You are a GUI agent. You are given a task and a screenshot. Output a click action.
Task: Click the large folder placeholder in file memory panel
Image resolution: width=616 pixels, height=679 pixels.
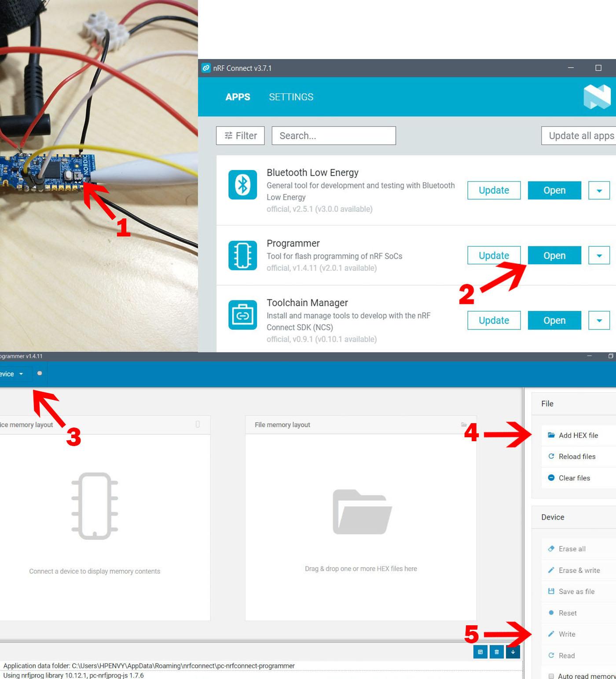pyautogui.click(x=362, y=512)
